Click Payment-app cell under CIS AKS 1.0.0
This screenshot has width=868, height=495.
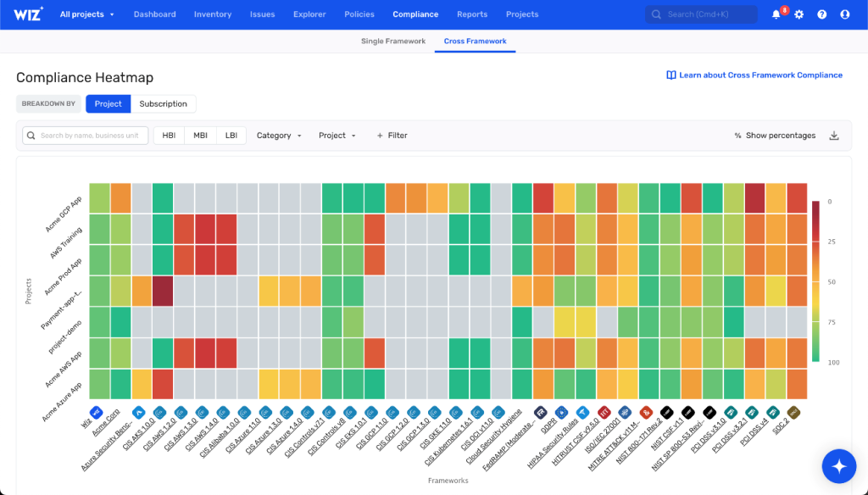(163, 292)
